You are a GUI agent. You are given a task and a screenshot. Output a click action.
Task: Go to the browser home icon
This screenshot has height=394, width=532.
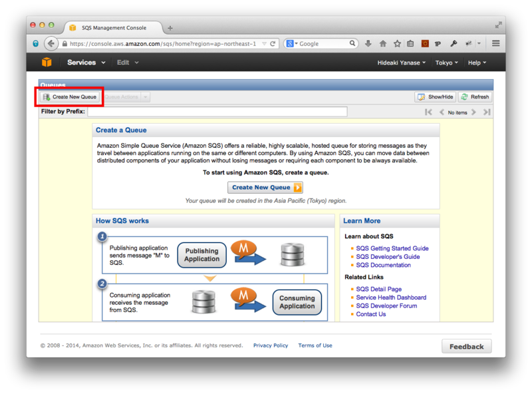click(x=383, y=43)
